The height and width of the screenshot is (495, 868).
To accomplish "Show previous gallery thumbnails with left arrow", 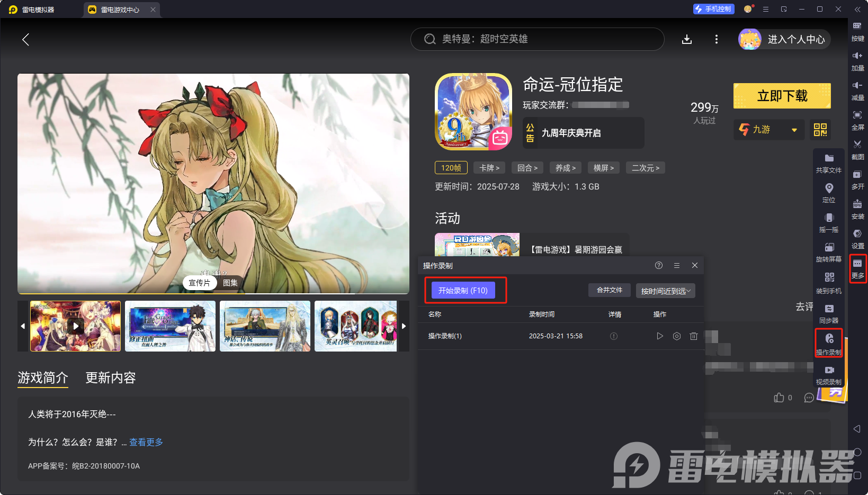I will tap(23, 326).
